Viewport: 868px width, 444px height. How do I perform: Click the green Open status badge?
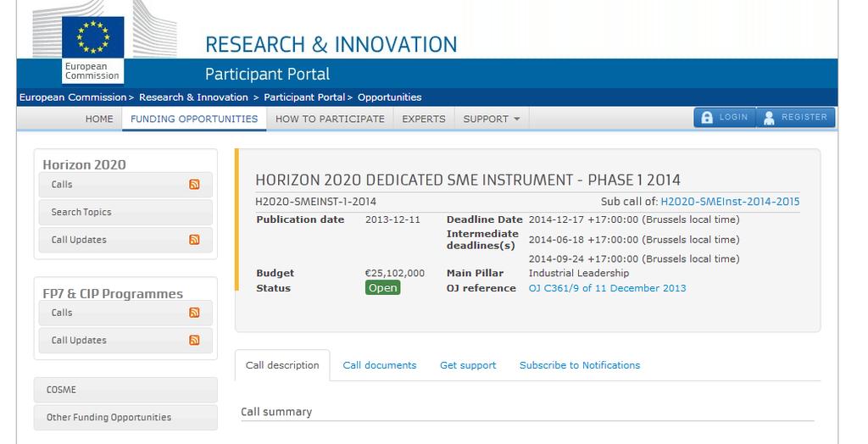pos(382,288)
